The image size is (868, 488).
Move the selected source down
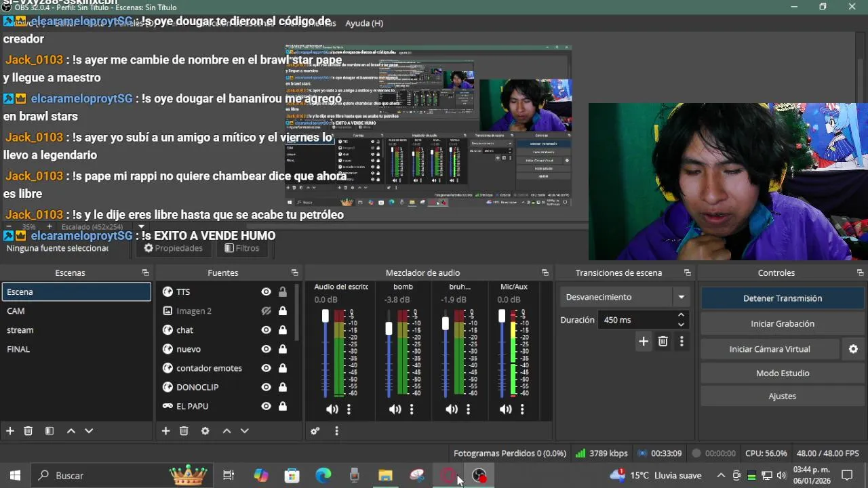click(245, 431)
